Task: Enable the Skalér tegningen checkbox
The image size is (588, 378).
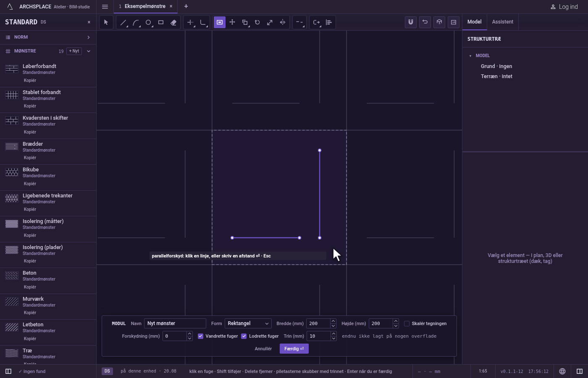Action: coord(407,323)
